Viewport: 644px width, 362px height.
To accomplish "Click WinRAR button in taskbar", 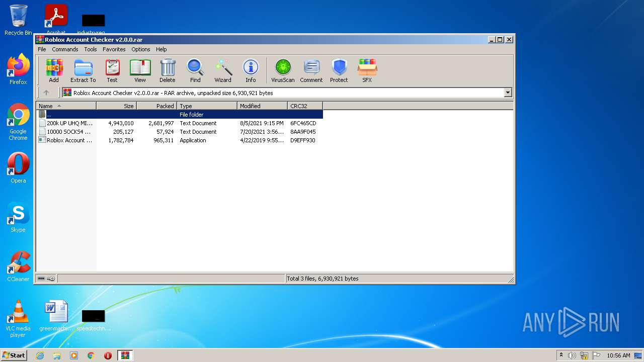I will click(125, 355).
